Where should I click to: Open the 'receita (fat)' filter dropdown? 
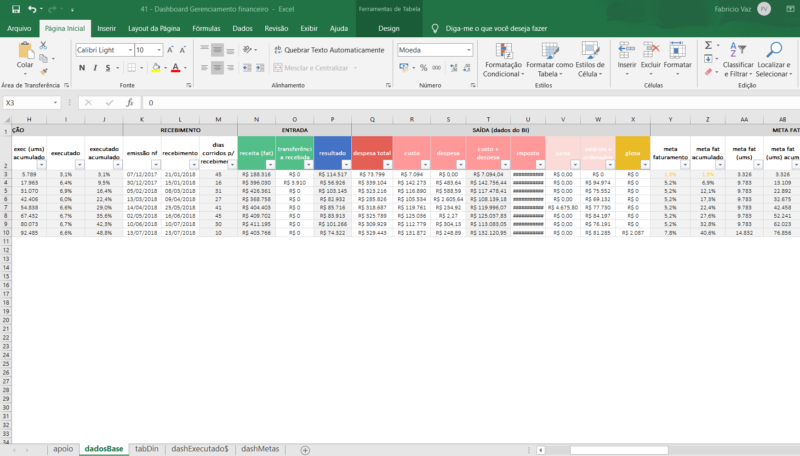coord(270,165)
